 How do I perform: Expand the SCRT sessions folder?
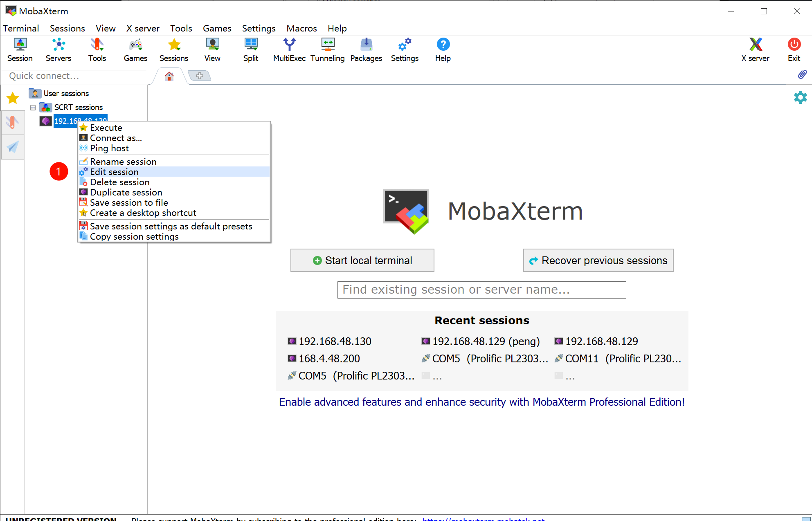33,108
